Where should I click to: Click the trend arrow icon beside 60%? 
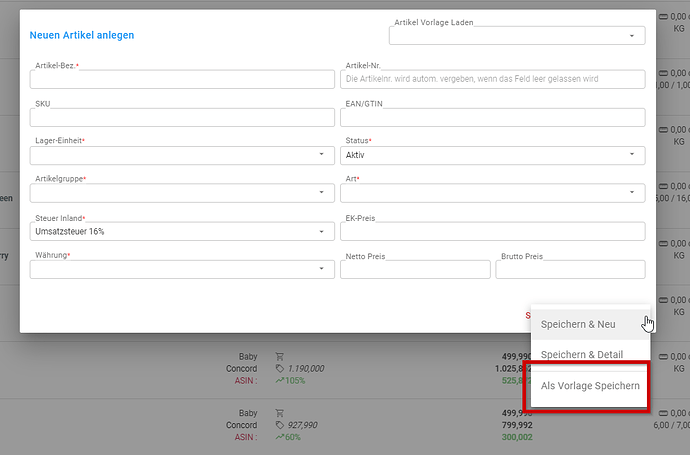pos(280,437)
